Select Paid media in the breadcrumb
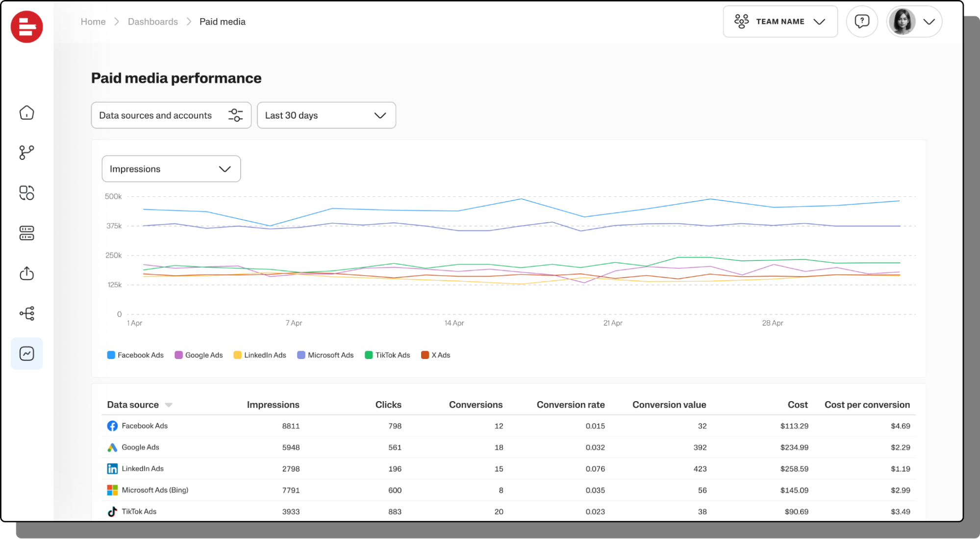 pyautogui.click(x=222, y=22)
